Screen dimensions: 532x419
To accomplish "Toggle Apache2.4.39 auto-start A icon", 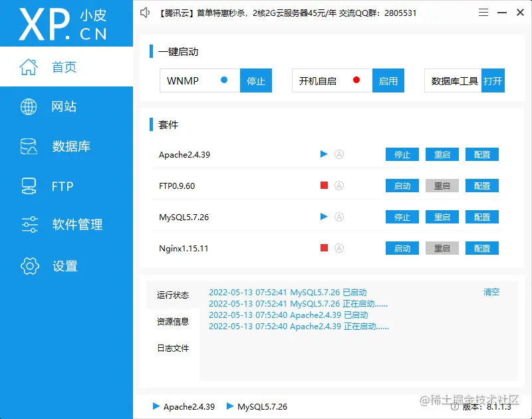I will pyautogui.click(x=339, y=154).
